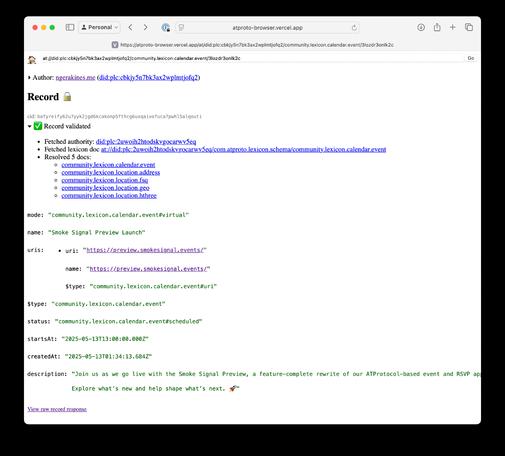Open the fetched lexicon doc at:// link
505x456 pixels.
click(x=243, y=149)
